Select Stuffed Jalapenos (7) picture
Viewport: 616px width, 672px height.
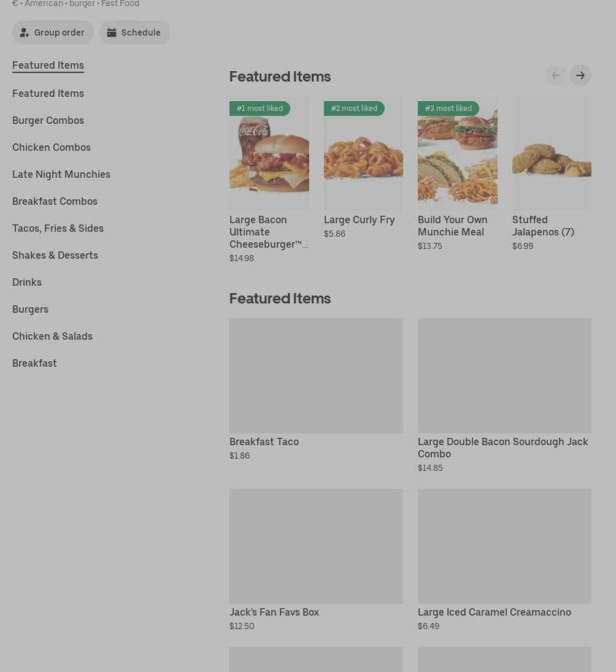(552, 154)
